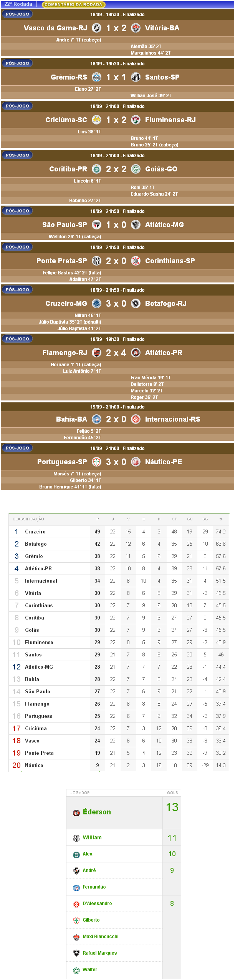
Task: Click the São Paulo club crest
Action: pyautogui.click(x=97, y=225)
